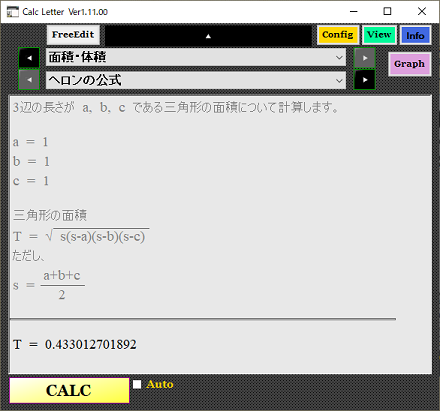Click the next category right arrow icon
440x411 pixels.
tap(365, 58)
